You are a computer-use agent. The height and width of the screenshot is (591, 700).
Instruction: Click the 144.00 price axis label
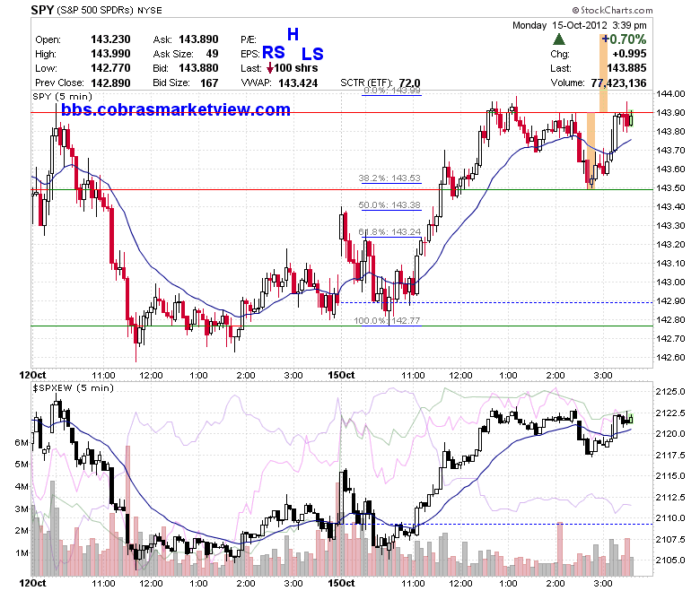coord(670,93)
